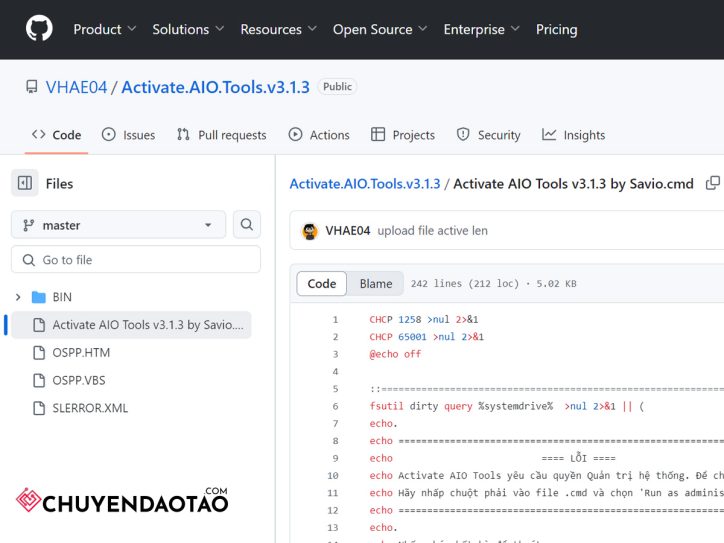Open the Actions tab
Viewport: 724px width, 543px height.
point(319,135)
